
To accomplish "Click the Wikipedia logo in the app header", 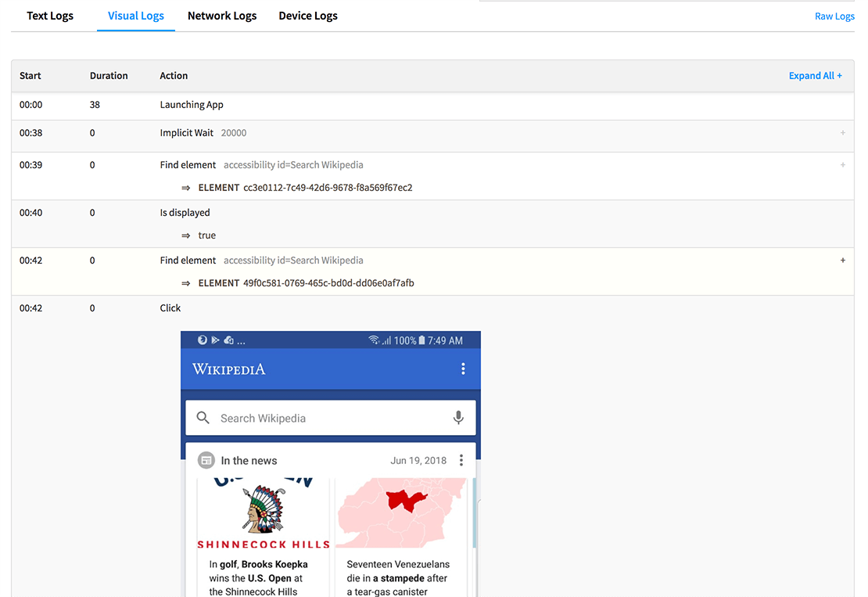I will (228, 369).
